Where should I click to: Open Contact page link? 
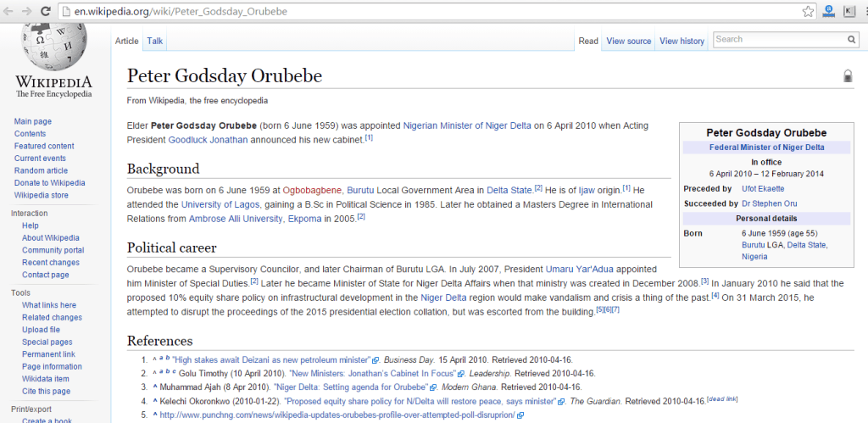(x=46, y=275)
